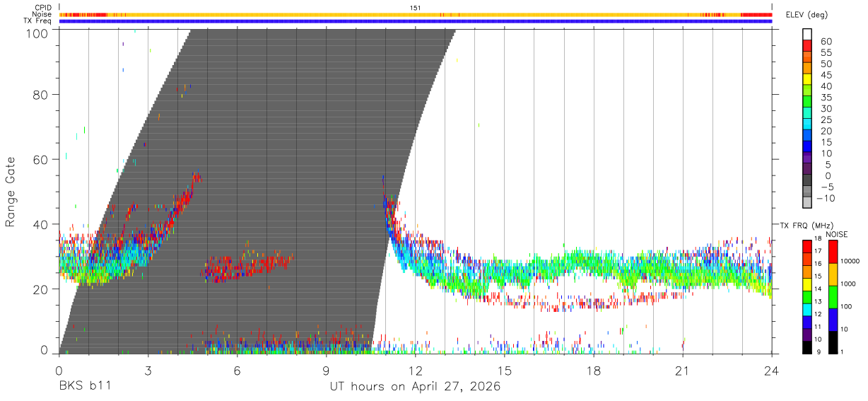868x401 pixels.
Task: Click the 'UT hours on April 27, 2026' axis title
Action: [415, 387]
